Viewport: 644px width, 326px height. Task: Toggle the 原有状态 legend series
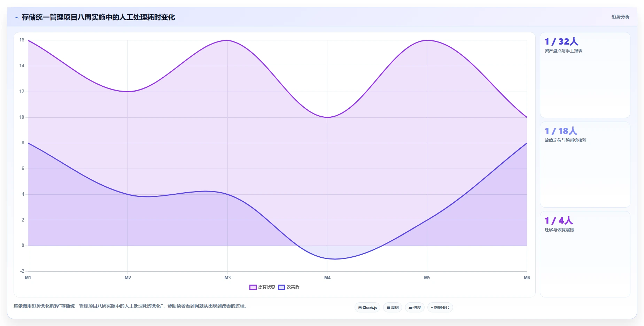click(x=262, y=287)
